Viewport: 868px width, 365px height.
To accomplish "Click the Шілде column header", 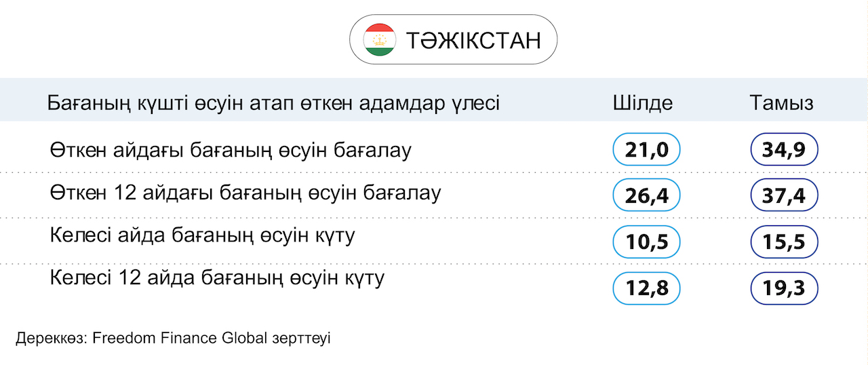I will 643,103.
